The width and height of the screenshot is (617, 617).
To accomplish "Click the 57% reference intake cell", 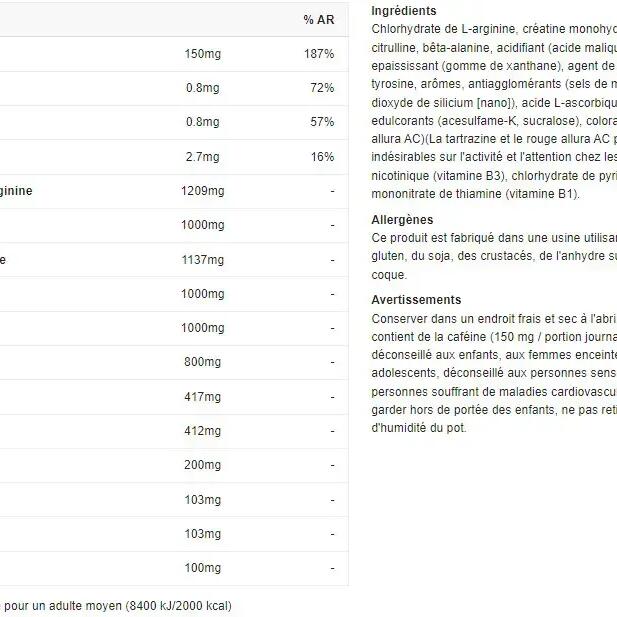I will (321, 122).
